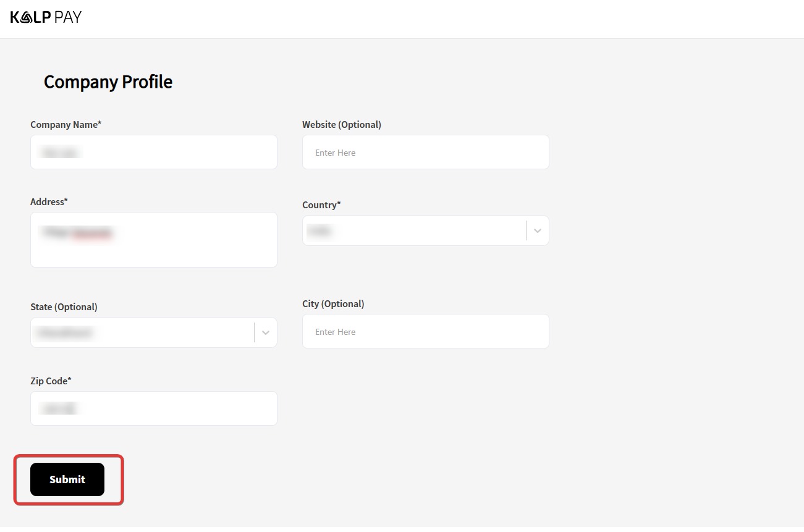Click the City (Optional) label
Screen dimensions: 804x532
[x=333, y=303]
